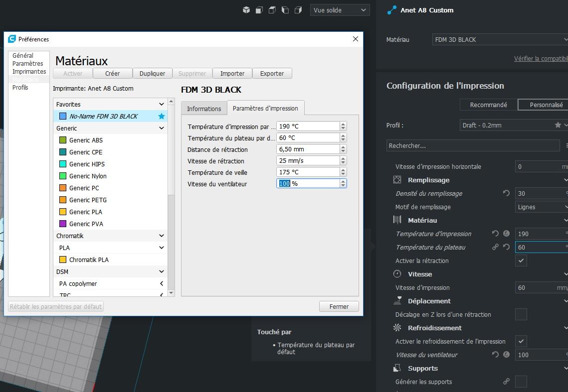Image resolution: width=568 pixels, height=392 pixels.
Task: Reset Densité du remplissage value
Action: [507, 193]
